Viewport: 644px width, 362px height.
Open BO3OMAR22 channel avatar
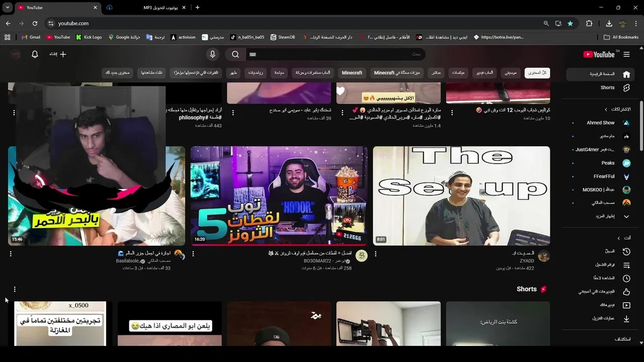click(x=361, y=256)
